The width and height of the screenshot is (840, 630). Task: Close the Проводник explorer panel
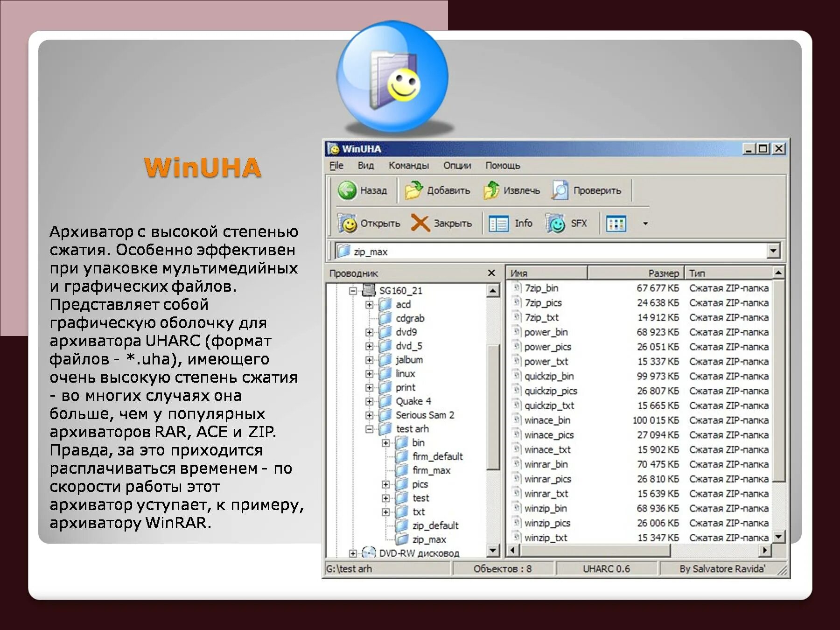point(491,273)
